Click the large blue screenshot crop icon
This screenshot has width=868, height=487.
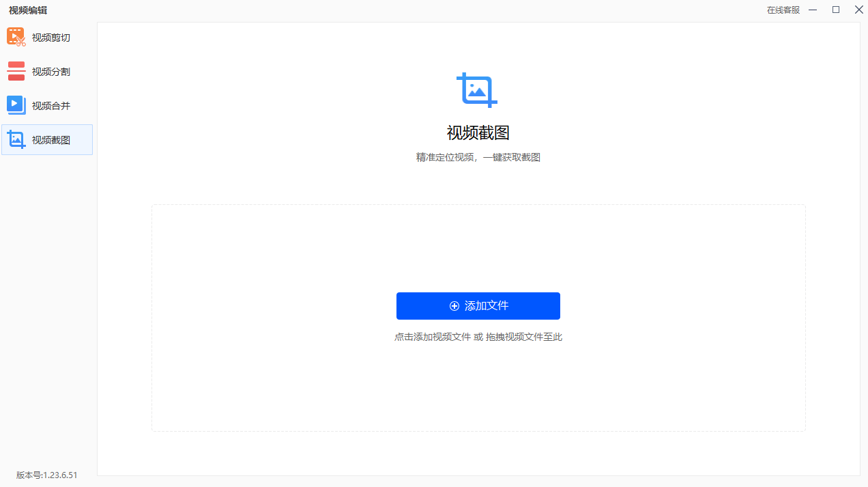477,90
